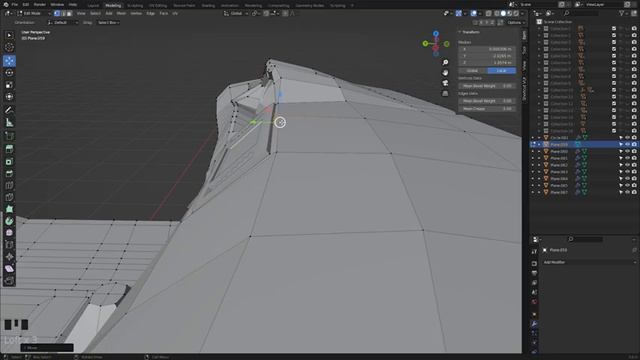The width and height of the screenshot is (640, 360).
Task: Open the Render menu
Action: [x=40, y=4]
